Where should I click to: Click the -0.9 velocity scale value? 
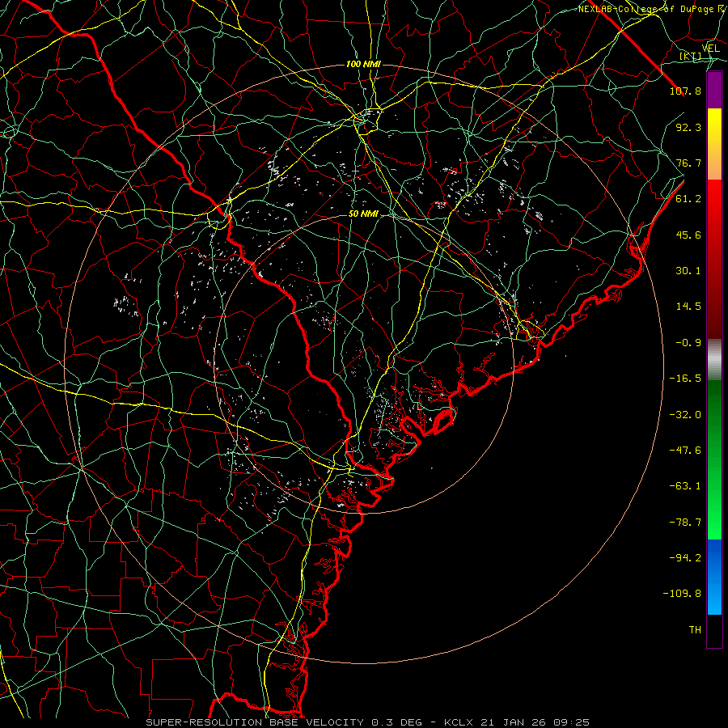(688, 343)
